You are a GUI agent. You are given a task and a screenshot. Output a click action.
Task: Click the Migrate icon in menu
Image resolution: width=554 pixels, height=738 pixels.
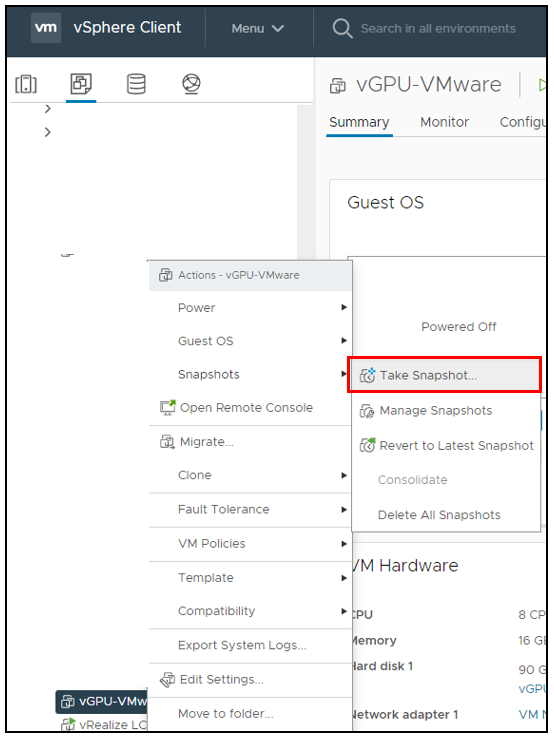167,441
